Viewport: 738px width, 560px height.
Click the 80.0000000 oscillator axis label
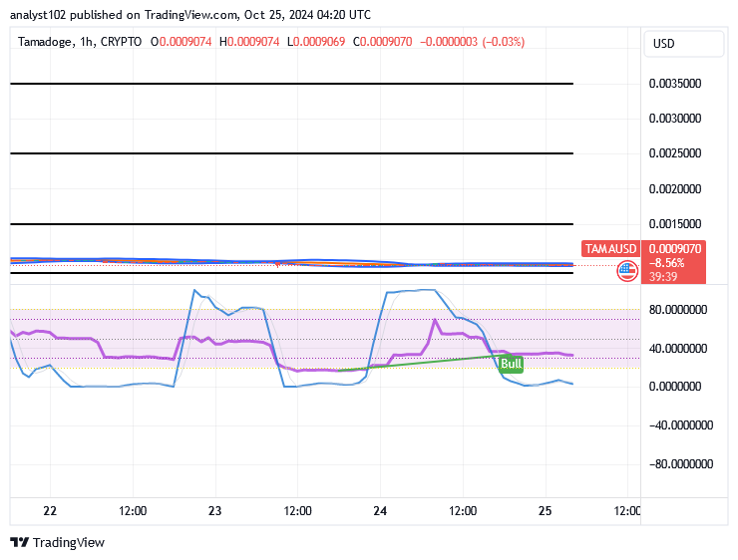tap(678, 310)
